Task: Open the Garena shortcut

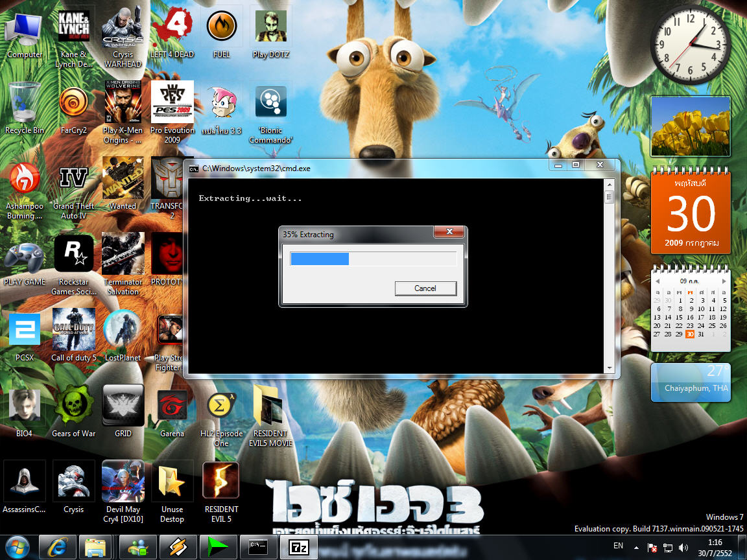Action: [172, 413]
